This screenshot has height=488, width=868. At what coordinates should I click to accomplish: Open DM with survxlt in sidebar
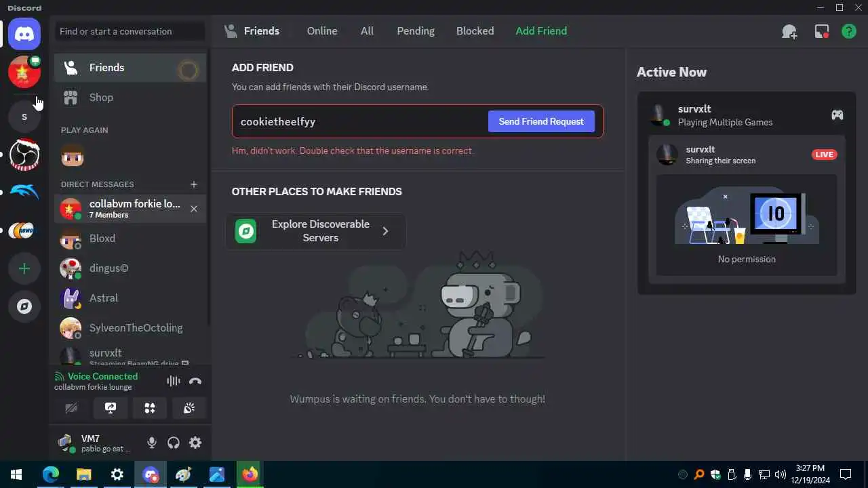(130, 355)
